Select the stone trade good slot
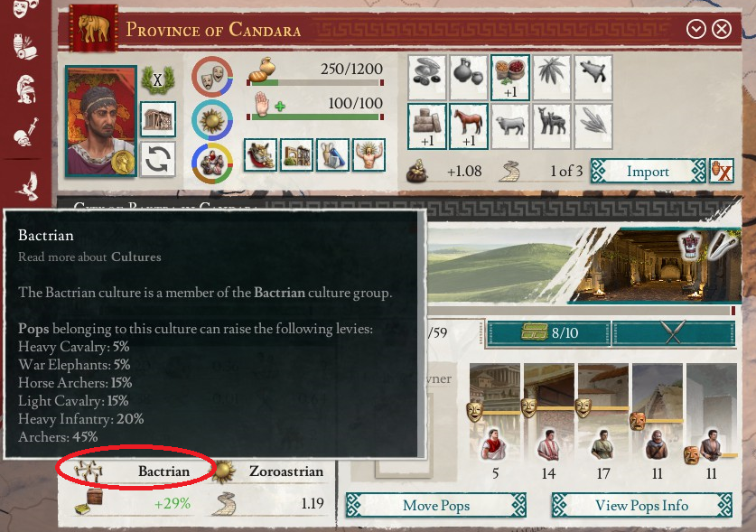The width and height of the screenshot is (756, 532). 426,126
